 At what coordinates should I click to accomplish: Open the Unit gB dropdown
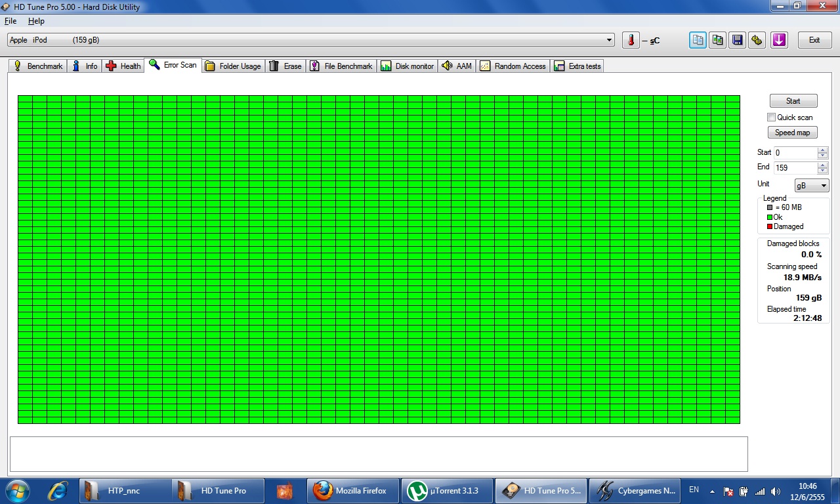(812, 186)
